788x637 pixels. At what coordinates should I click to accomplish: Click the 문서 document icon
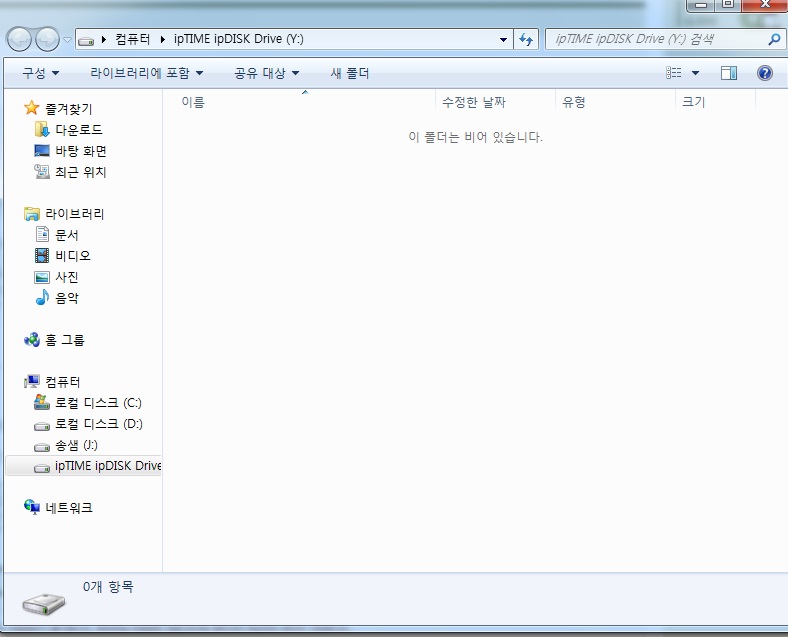tap(42, 234)
